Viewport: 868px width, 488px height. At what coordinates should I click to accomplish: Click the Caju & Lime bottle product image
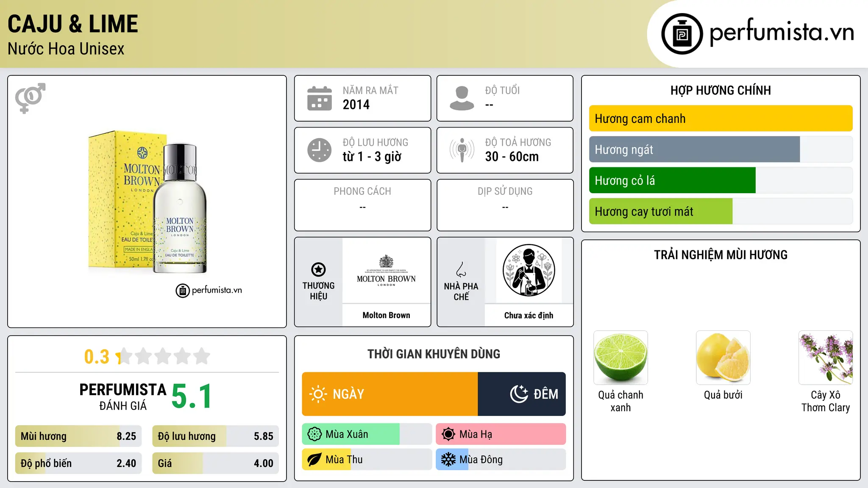(x=147, y=202)
